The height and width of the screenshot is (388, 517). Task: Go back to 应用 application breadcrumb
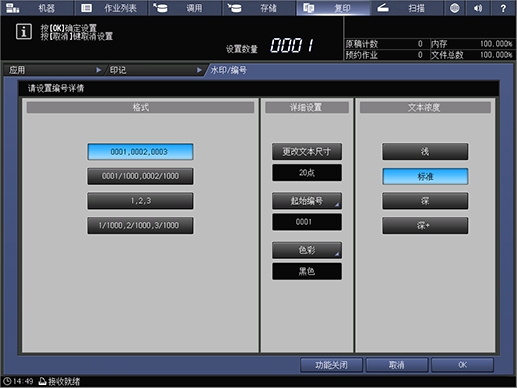(x=53, y=70)
